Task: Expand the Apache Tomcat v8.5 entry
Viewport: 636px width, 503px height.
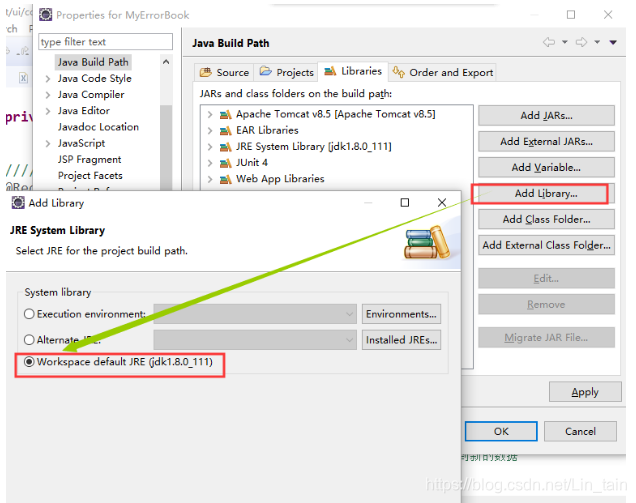Action: (210, 114)
